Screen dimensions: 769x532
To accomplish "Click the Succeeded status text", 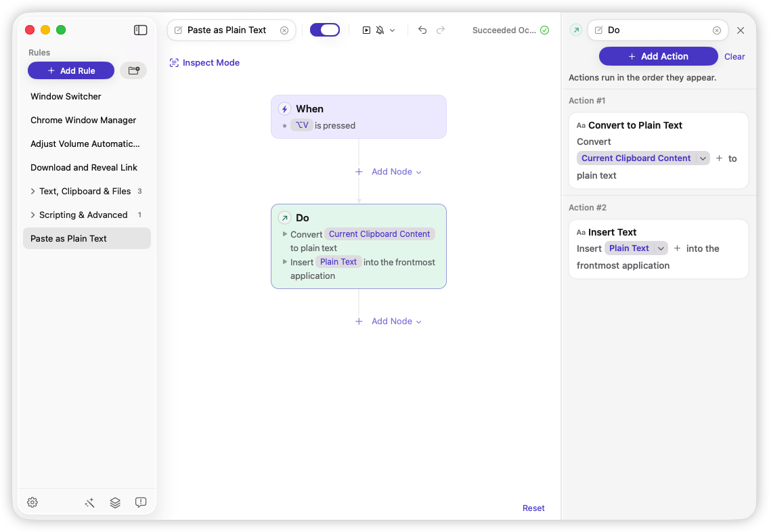I will 504,30.
